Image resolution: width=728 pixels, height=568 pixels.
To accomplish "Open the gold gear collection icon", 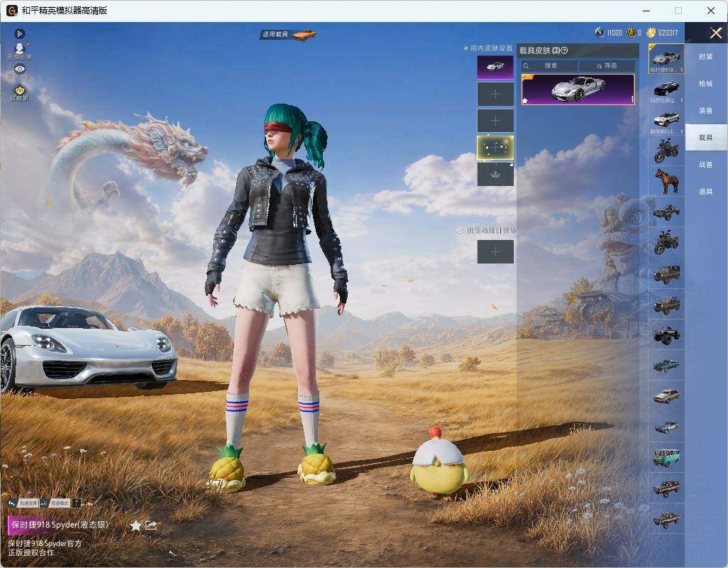I will pos(19,92).
